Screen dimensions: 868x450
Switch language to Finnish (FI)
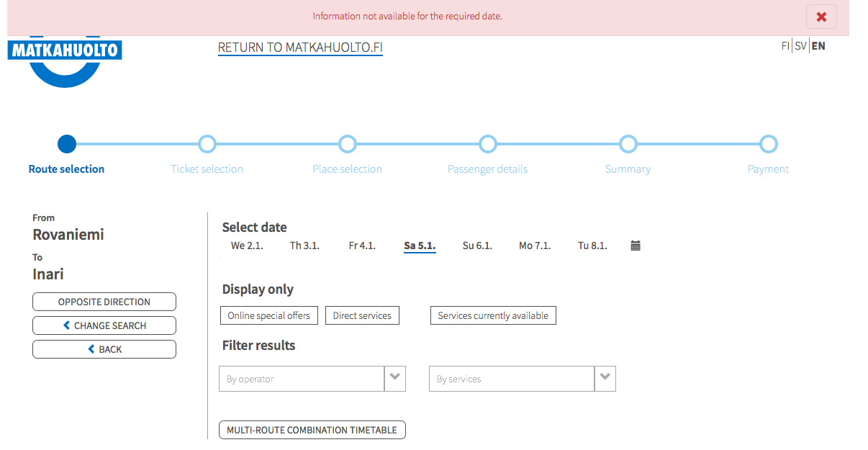[785, 46]
